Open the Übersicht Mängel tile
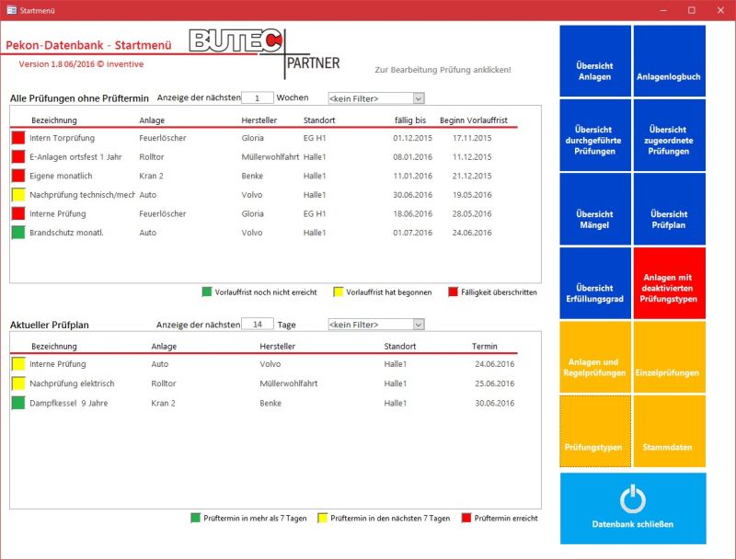The width and height of the screenshot is (736, 560). pos(595,209)
